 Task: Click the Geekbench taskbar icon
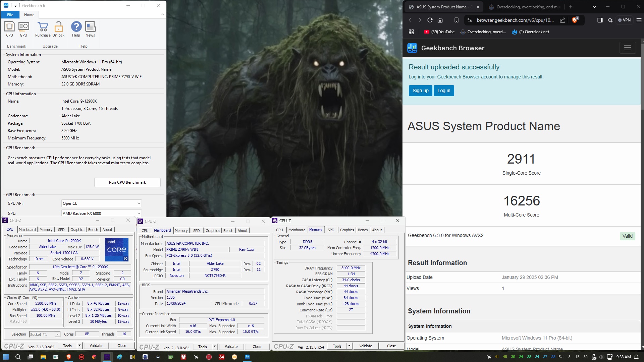(247, 357)
